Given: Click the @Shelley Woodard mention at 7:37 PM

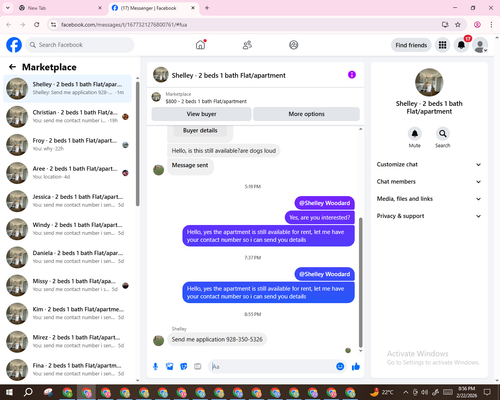Looking at the screenshot, I should point(324,274).
